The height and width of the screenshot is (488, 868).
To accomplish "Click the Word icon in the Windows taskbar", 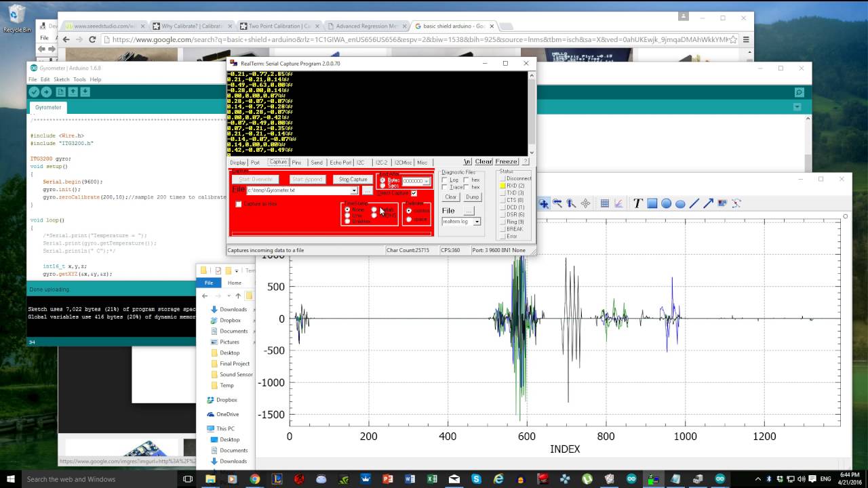I will pos(409,479).
